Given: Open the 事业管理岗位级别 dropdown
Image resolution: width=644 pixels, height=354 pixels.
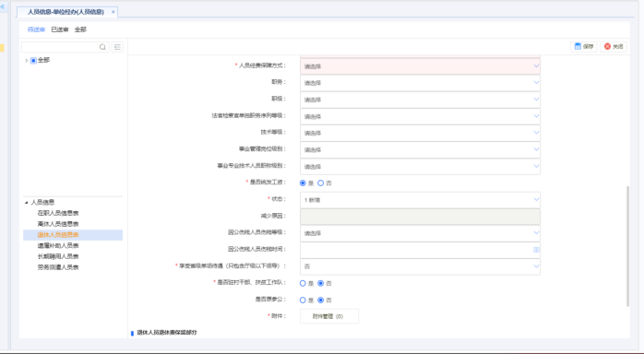Looking at the screenshot, I should pyautogui.click(x=420, y=149).
